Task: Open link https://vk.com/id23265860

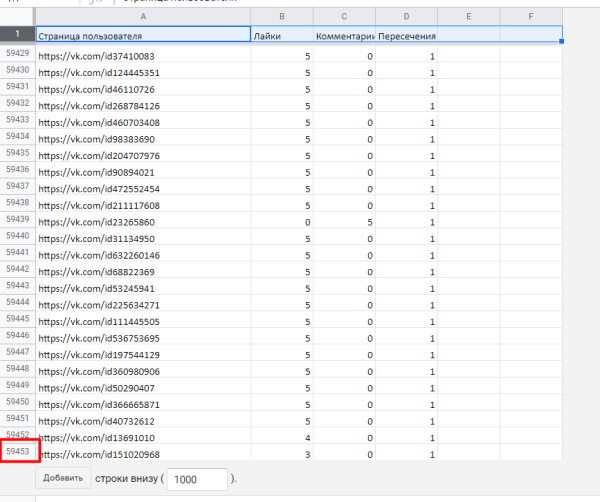Action: 96,222
